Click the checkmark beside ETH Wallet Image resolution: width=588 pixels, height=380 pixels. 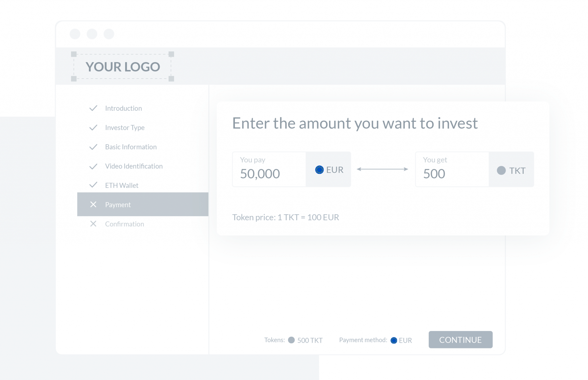(x=93, y=185)
